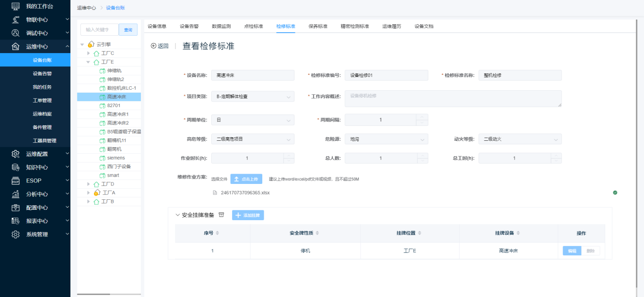Screen dimensions: 644x297
Task: Click the file icon for 246170737096365.xlsx
Action: 215,192
